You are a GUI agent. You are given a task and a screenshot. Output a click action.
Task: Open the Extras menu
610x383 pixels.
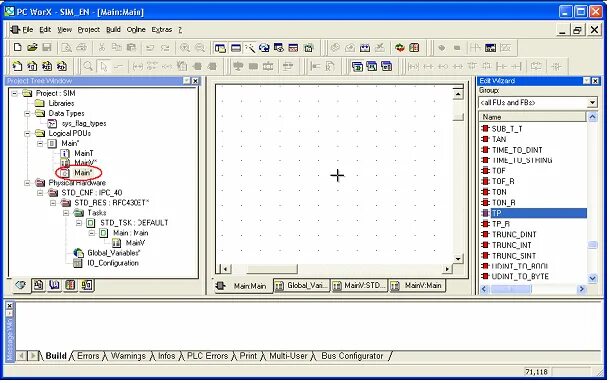coord(161,30)
